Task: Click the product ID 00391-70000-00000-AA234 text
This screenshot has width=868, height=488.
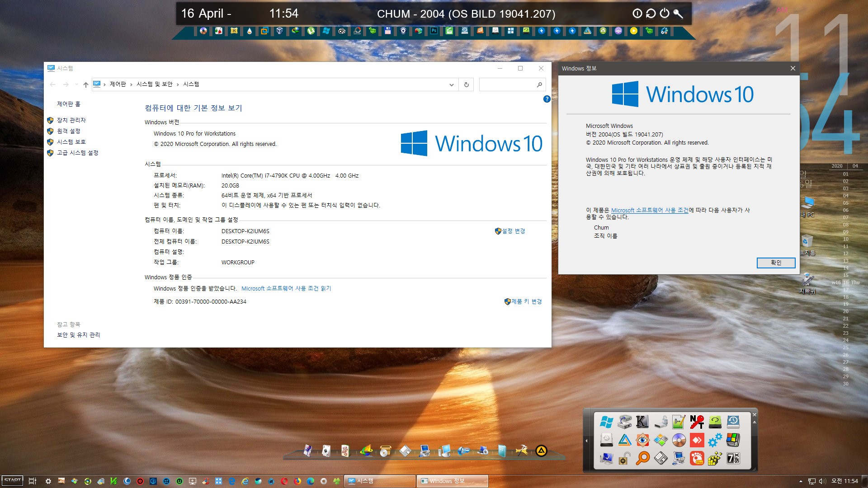Action: pos(211,301)
